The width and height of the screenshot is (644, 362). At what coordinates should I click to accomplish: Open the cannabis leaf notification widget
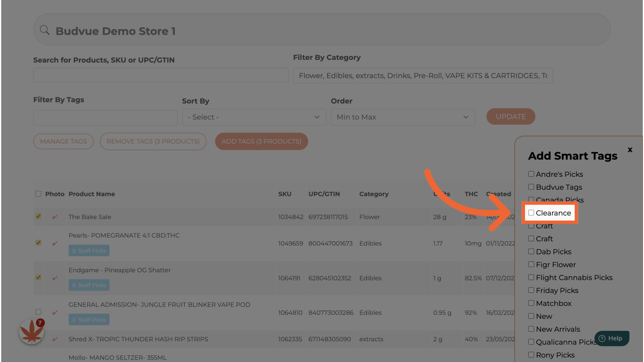click(x=32, y=332)
